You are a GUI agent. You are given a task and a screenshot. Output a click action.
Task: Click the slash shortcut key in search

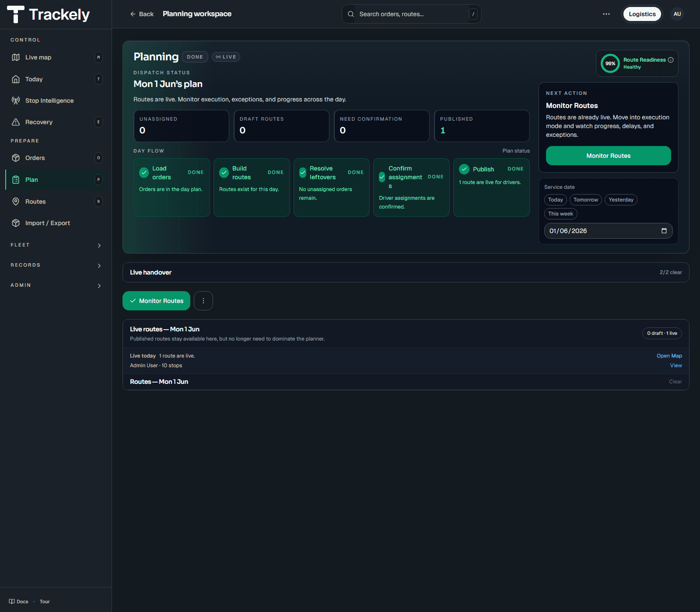(x=473, y=14)
